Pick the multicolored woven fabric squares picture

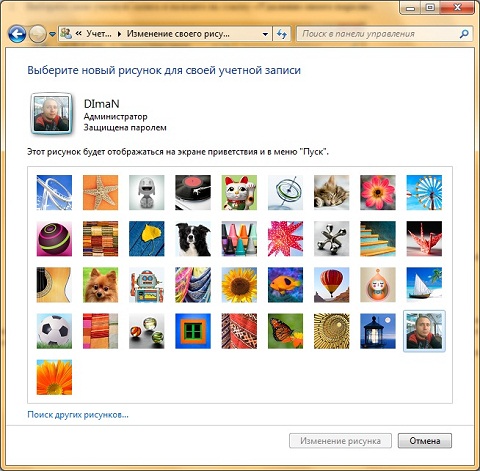click(x=100, y=239)
